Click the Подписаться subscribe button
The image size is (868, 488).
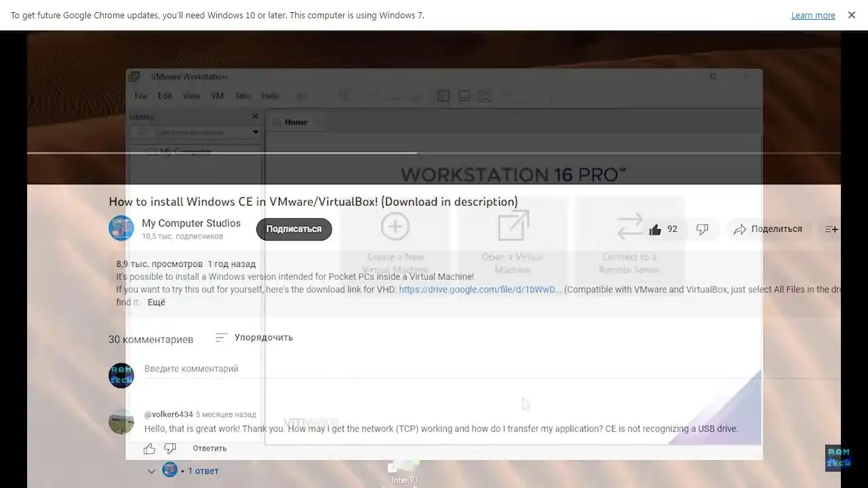click(x=294, y=229)
